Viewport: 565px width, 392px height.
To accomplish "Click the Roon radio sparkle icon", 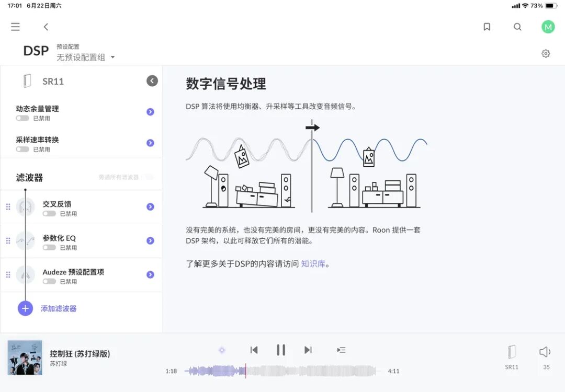I will (x=222, y=350).
